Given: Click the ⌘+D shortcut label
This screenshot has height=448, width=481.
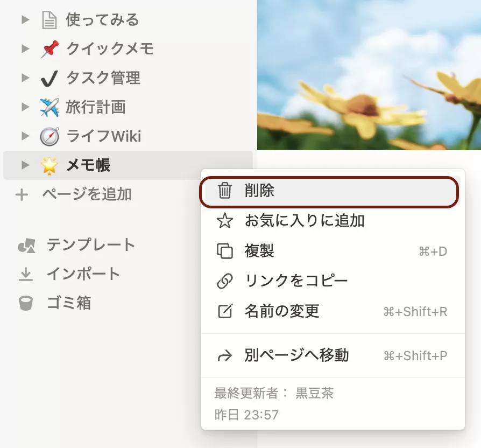Looking at the screenshot, I should pyautogui.click(x=433, y=251).
